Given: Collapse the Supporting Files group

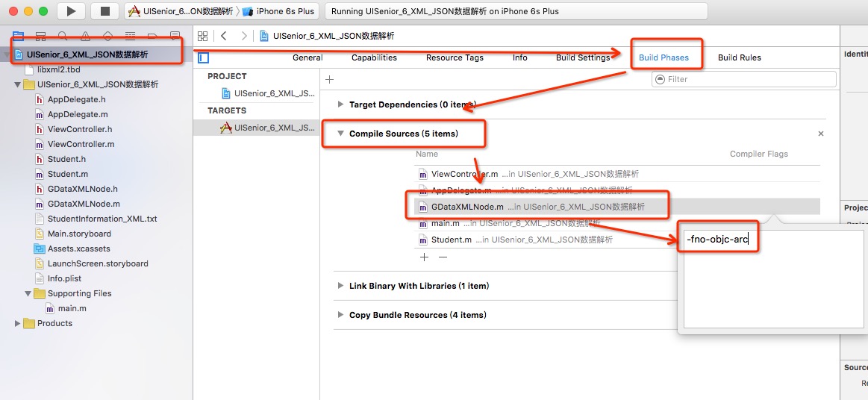Looking at the screenshot, I should coord(28,293).
